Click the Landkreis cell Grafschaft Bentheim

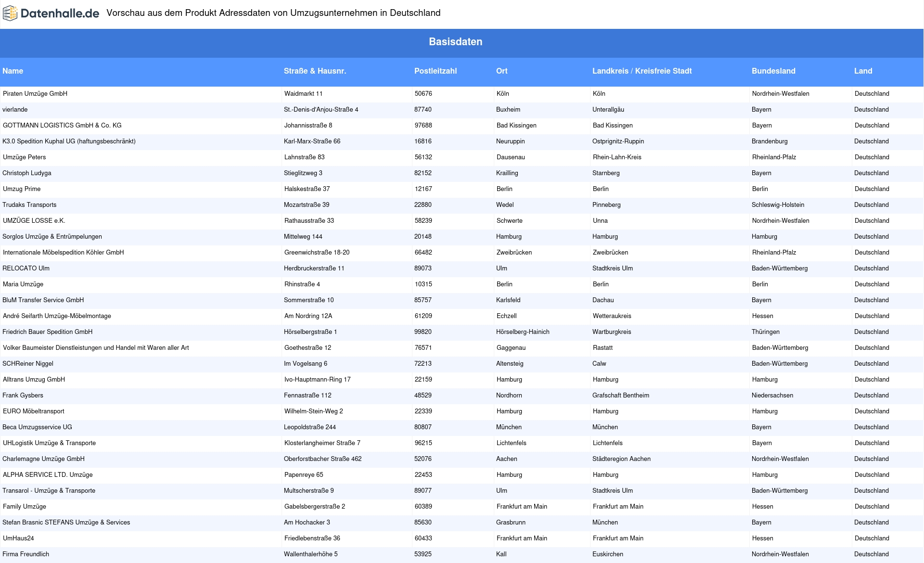(x=621, y=396)
